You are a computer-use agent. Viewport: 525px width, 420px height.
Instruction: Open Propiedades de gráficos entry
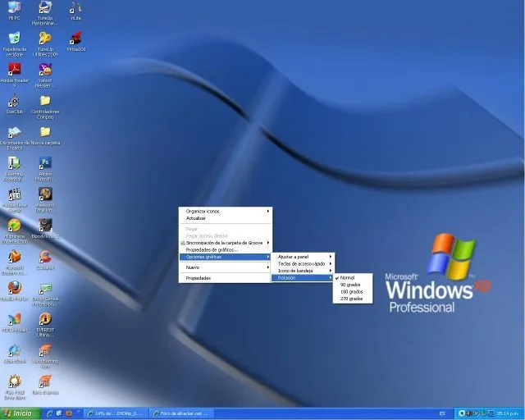click(x=226, y=250)
